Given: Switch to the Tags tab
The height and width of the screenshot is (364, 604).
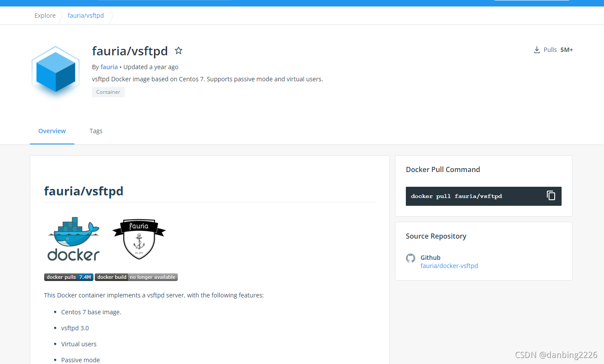Looking at the screenshot, I should click(96, 131).
